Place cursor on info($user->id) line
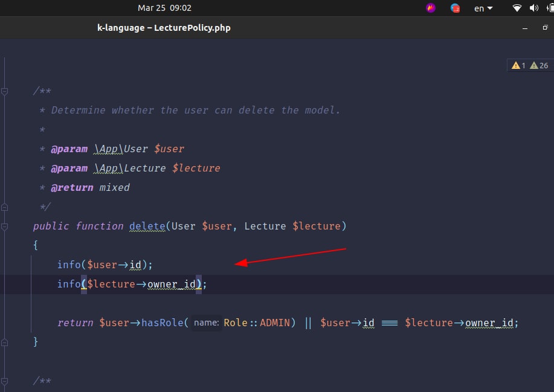The height and width of the screenshot is (392, 554). pyautogui.click(x=105, y=265)
